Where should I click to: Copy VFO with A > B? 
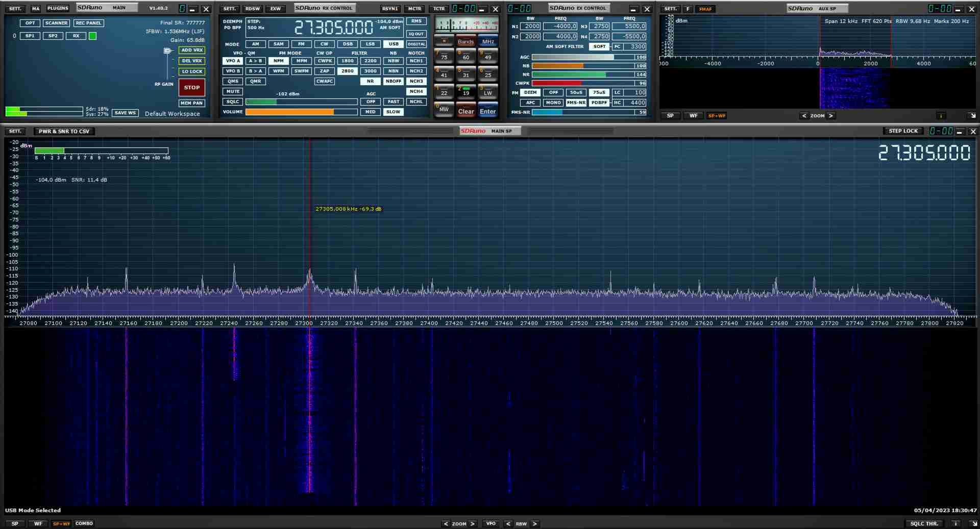(x=255, y=61)
